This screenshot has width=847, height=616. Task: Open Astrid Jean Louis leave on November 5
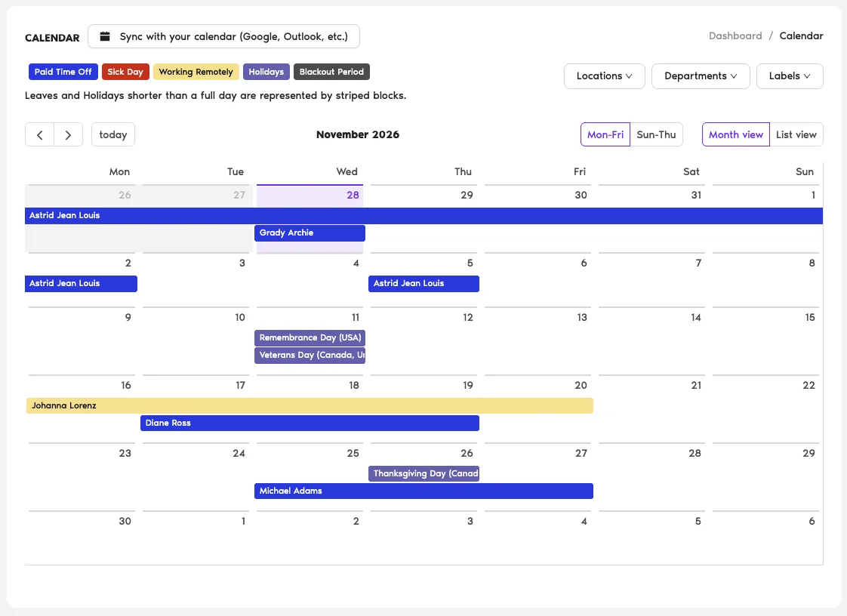(x=423, y=284)
